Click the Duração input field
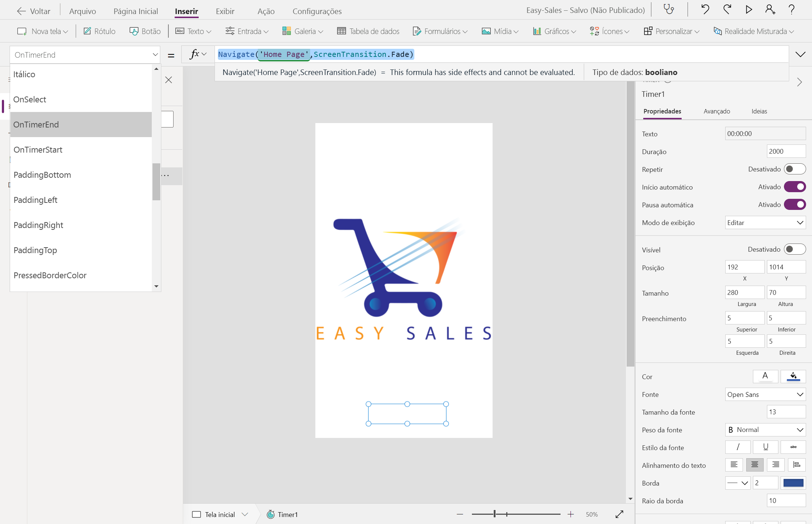 [786, 152]
